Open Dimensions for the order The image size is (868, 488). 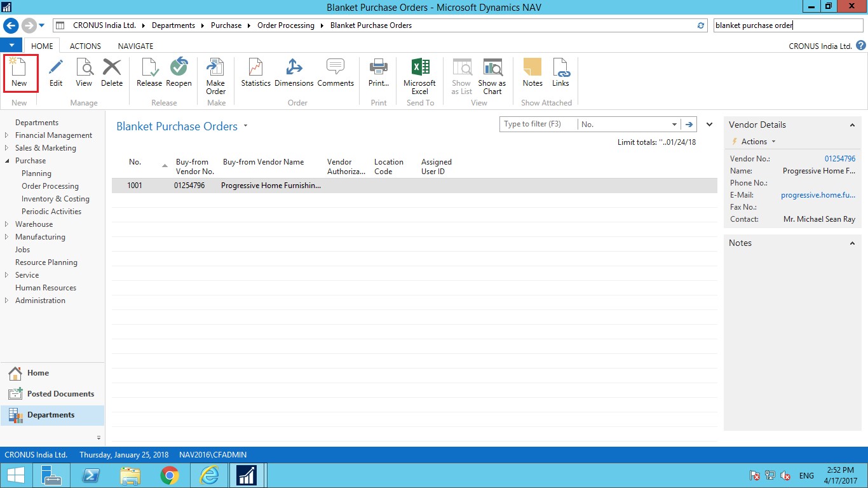tap(294, 73)
